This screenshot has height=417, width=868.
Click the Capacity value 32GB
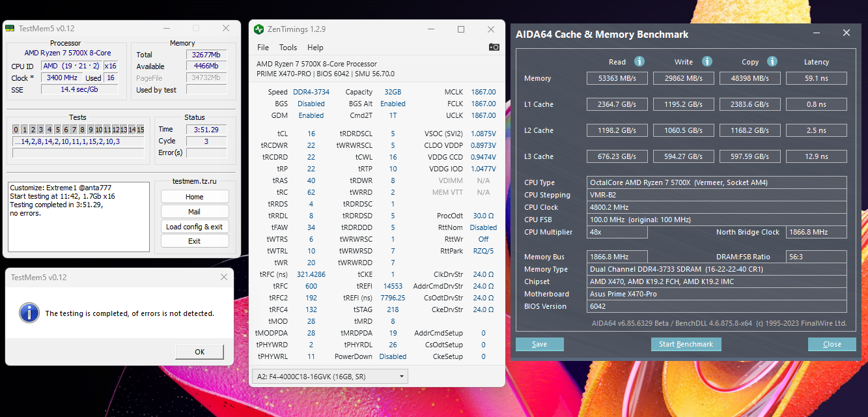tap(393, 92)
